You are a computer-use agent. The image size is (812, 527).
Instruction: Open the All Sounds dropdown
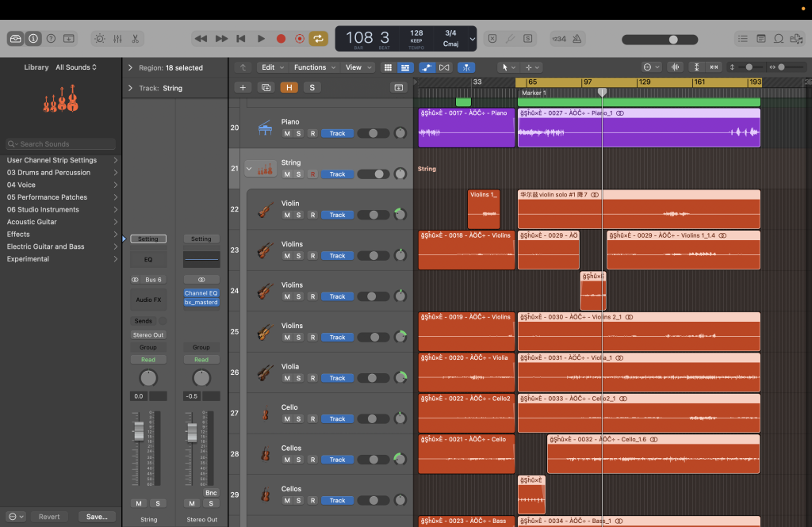coord(76,67)
